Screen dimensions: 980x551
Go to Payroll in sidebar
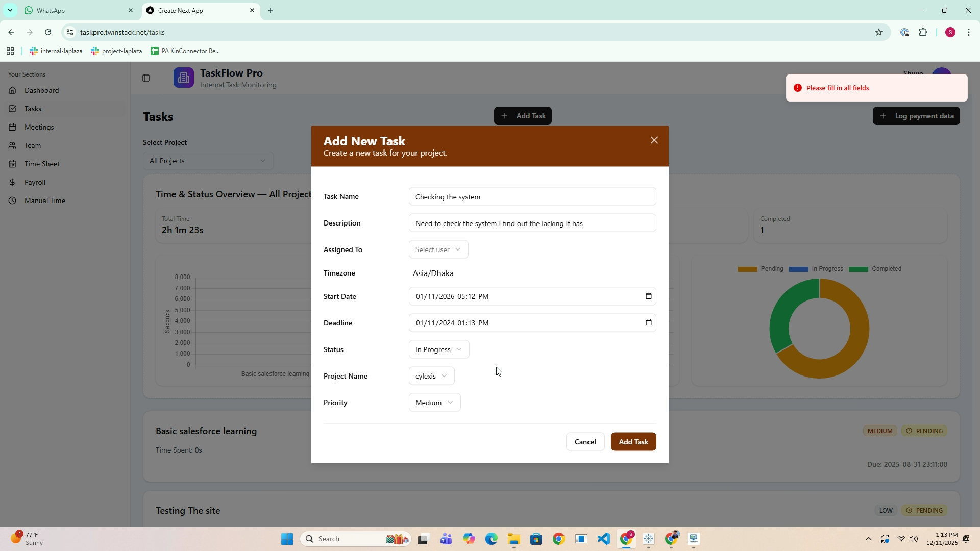[x=35, y=182]
